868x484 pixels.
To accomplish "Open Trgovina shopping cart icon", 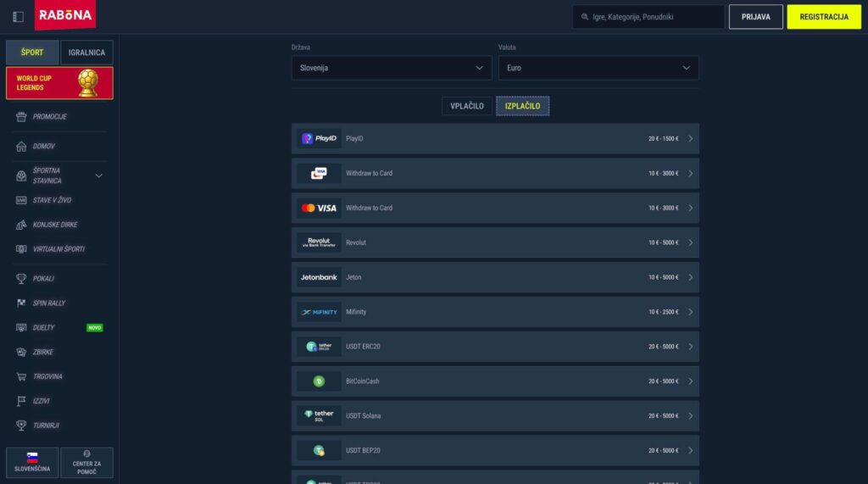I will pyautogui.click(x=21, y=376).
